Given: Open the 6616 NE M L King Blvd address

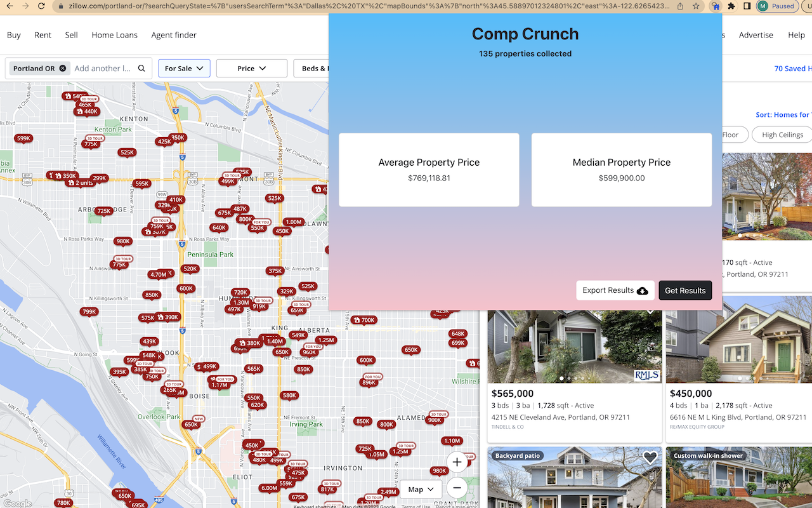Looking at the screenshot, I should coord(739,417).
